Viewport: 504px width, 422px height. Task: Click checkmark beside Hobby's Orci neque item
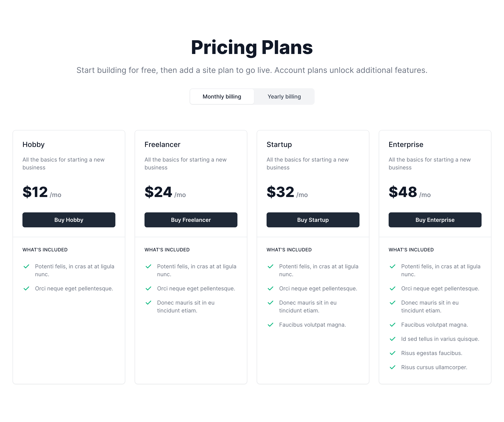click(26, 288)
